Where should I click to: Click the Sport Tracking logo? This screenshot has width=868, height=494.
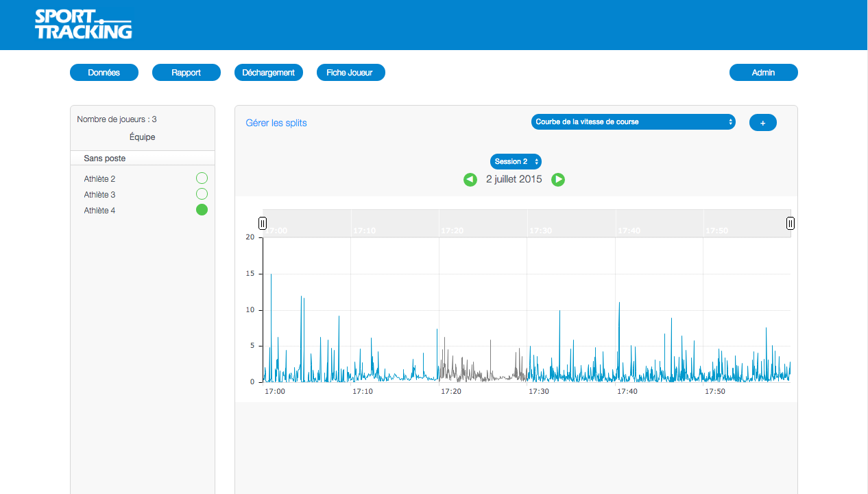[83, 25]
